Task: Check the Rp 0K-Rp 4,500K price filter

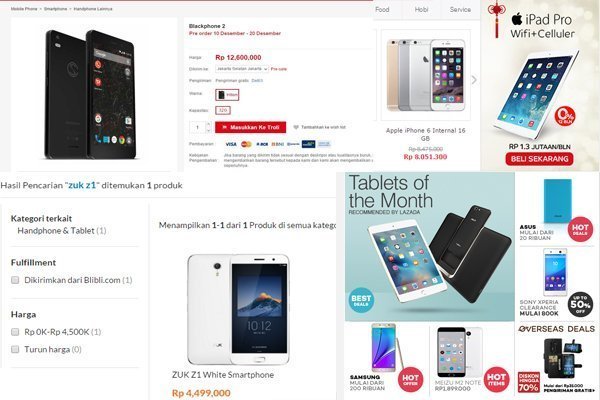Action: (x=15, y=331)
